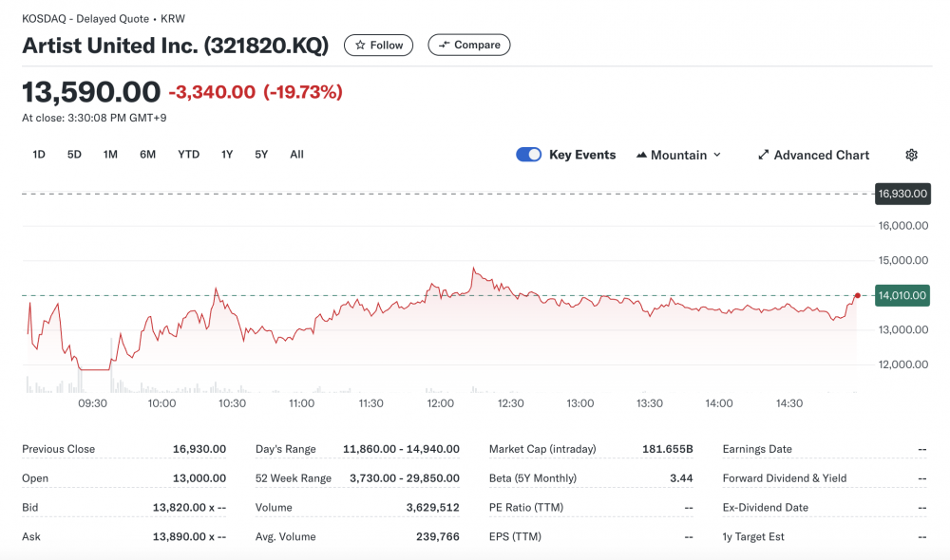The height and width of the screenshot is (560, 950).
Task: Click the 16,930.00 previous close price tag
Action: tap(902, 194)
